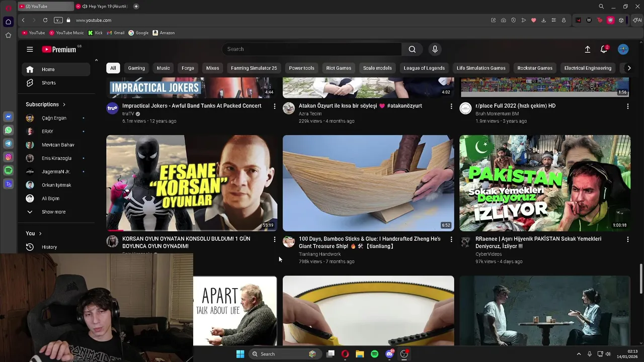Open the YouTube hamburger guide menu
The image size is (644, 362).
(x=30, y=49)
